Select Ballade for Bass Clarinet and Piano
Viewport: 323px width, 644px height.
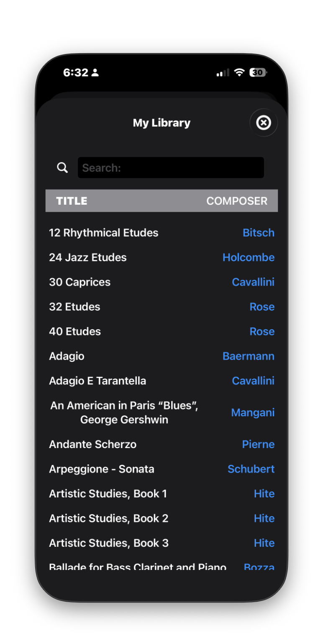click(x=137, y=566)
